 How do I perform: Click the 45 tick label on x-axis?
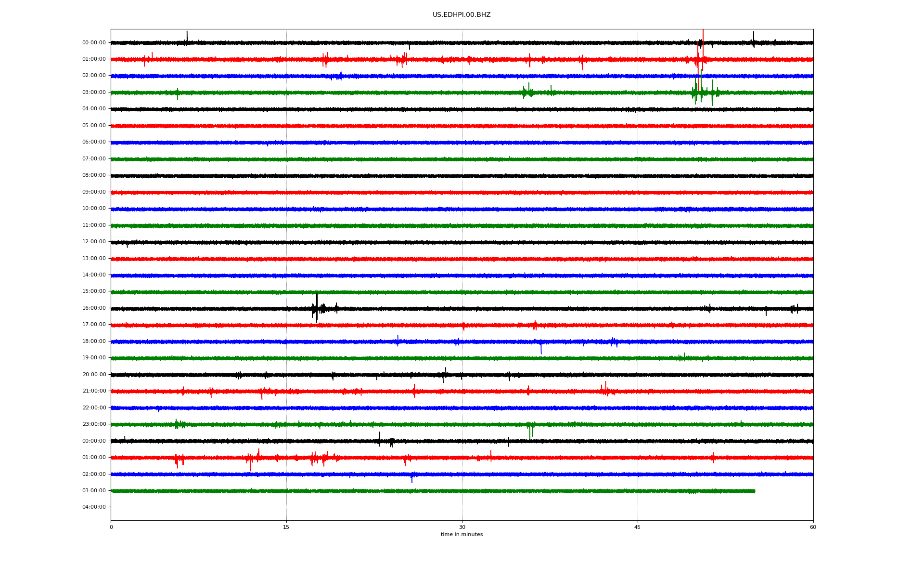(x=637, y=527)
